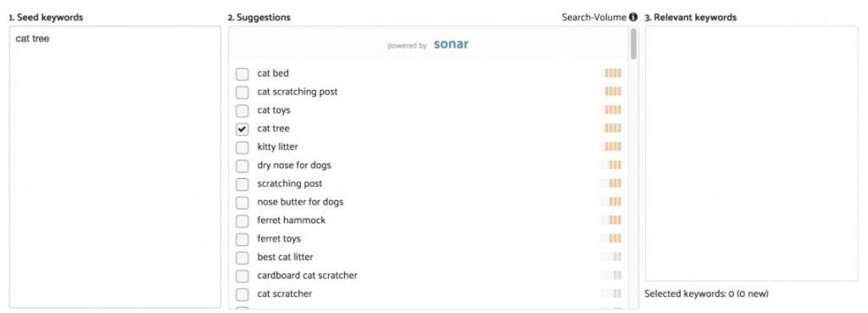Click search volume bars for ferret toys
The width and height of the screenshot is (868, 313).
(x=611, y=238)
